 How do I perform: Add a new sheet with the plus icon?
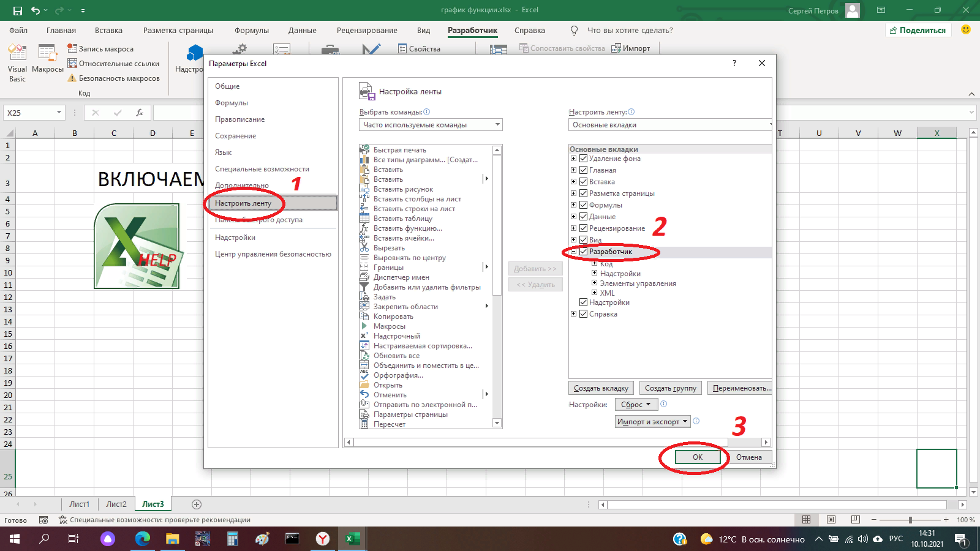[x=197, y=504]
